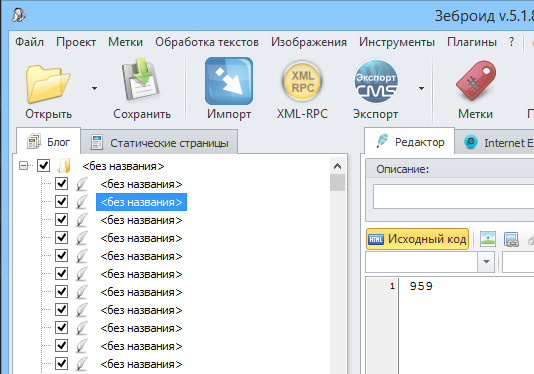Open the combo box below Исходный код
The width and height of the screenshot is (534, 374).
click(486, 262)
